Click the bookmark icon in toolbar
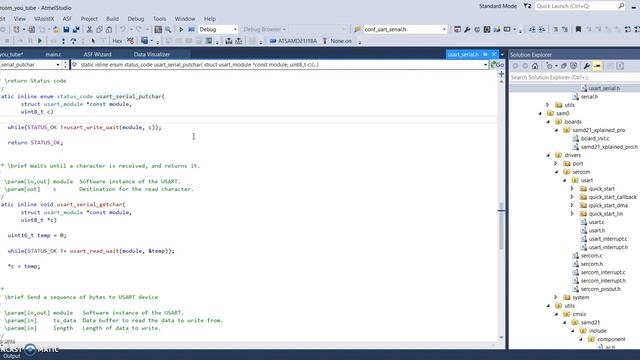This screenshot has width=640, height=360. [578, 29]
